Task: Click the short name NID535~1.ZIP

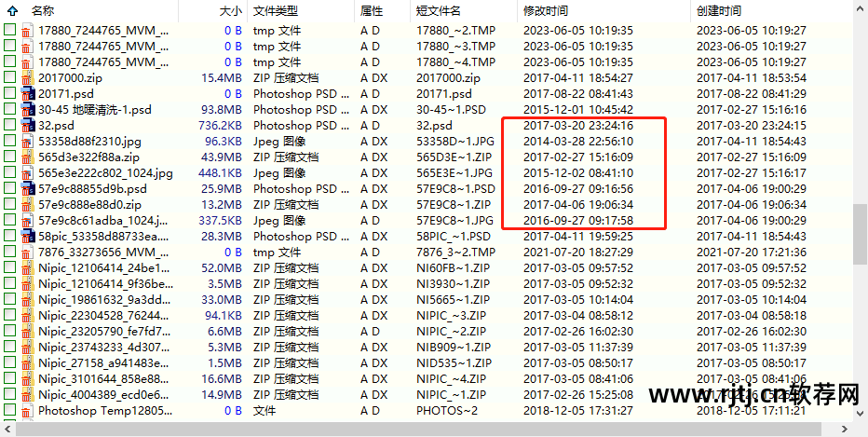Action: coord(454,364)
